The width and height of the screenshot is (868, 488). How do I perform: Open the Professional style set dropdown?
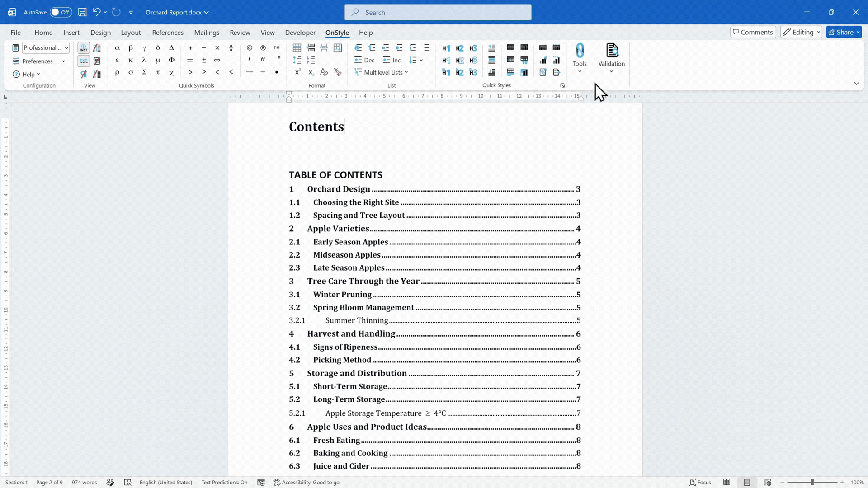[46, 48]
